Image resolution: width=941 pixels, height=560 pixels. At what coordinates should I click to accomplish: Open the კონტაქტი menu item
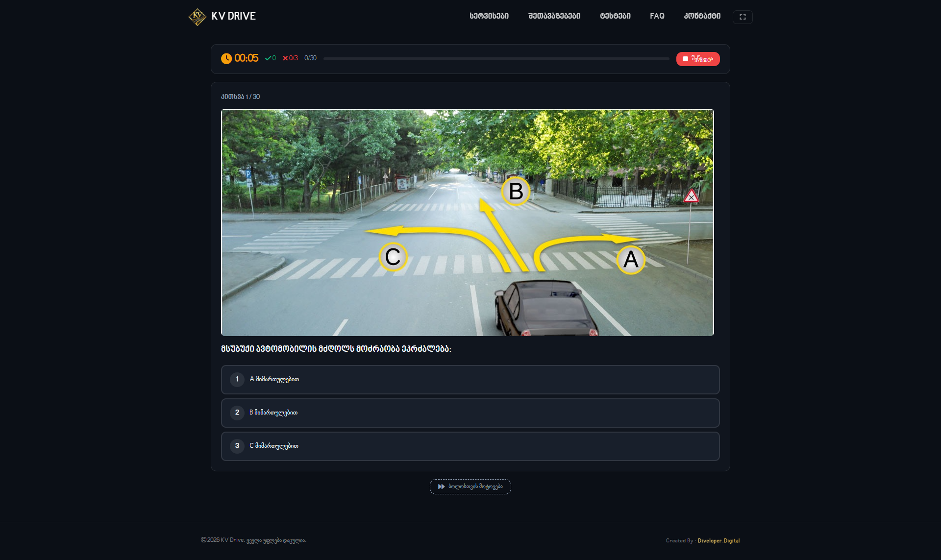[x=702, y=16]
